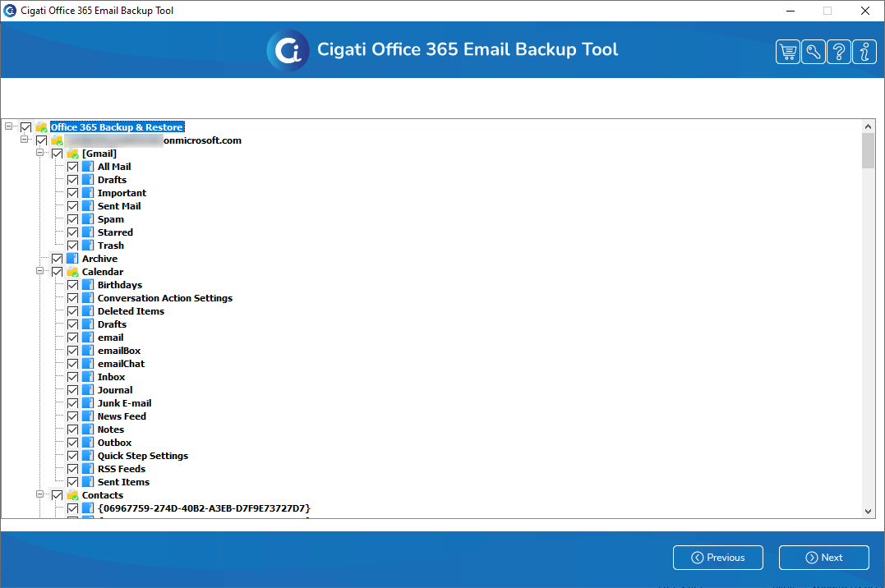The width and height of the screenshot is (885, 588).
Task: Click the News Feed folder icon
Action: 88,416
